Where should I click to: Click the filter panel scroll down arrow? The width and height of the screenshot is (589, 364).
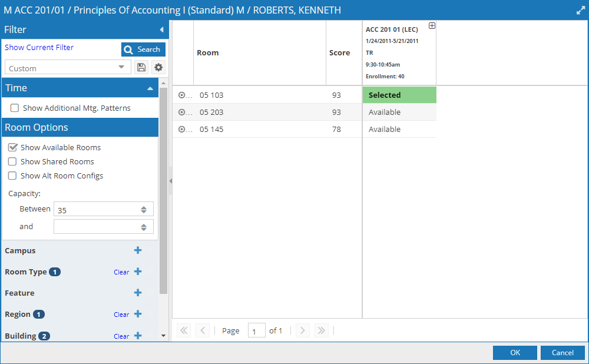[x=163, y=336]
